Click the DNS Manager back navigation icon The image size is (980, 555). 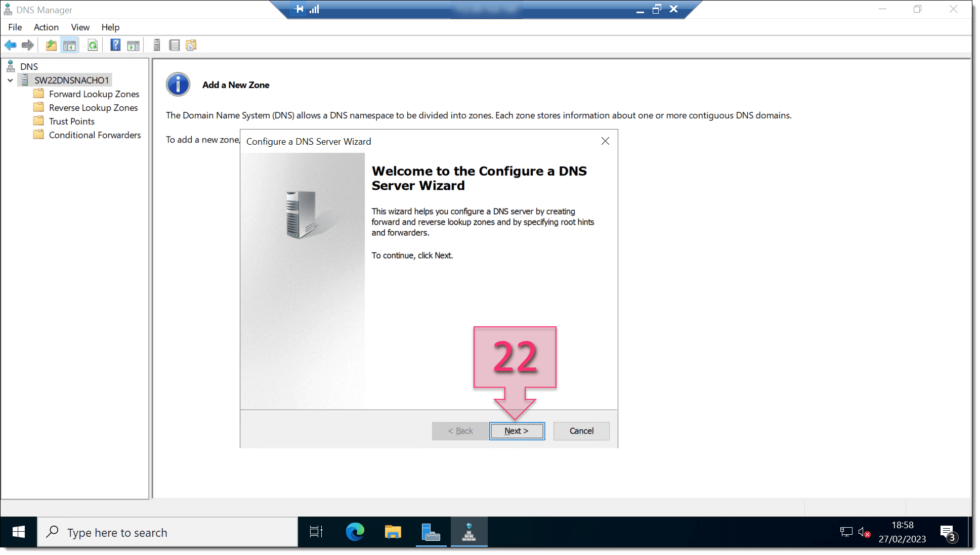tap(10, 45)
